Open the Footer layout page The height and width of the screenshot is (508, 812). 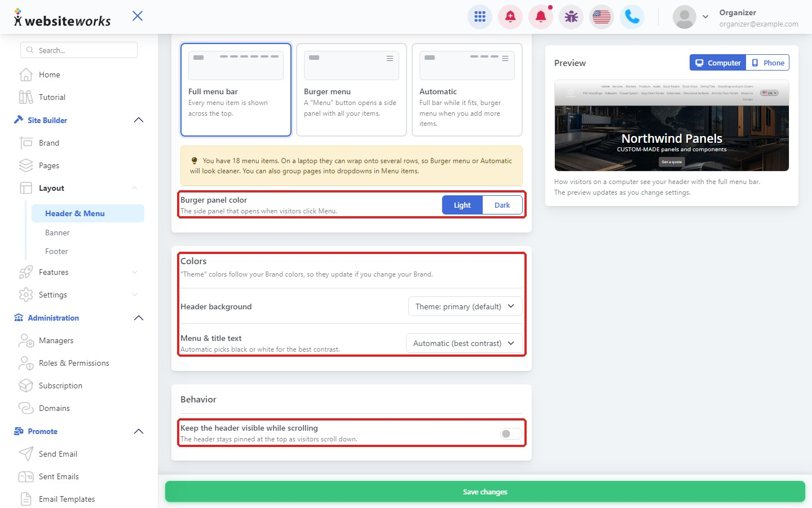tap(56, 251)
